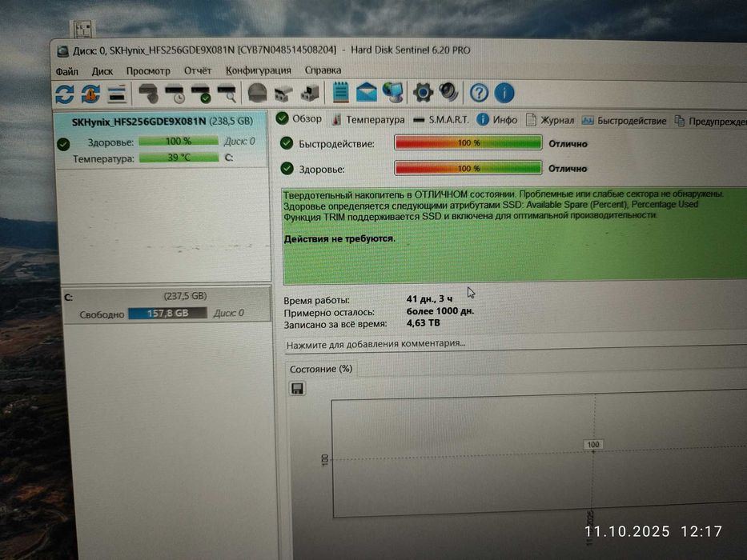747x560 pixels.
Task: Click the '41 дн., 3 ч' value
Action: tap(429, 299)
